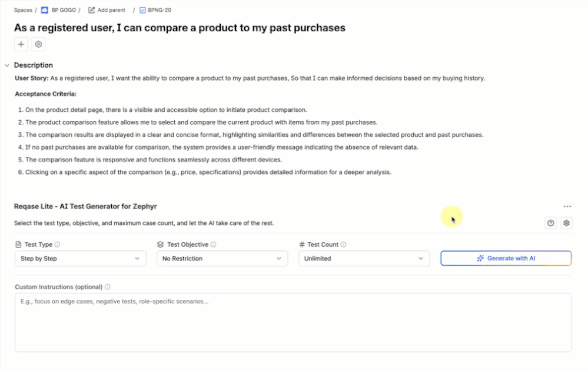The width and height of the screenshot is (588, 370).
Task: Click the info icon beside Test Objective
Action: (x=213, y=245)
